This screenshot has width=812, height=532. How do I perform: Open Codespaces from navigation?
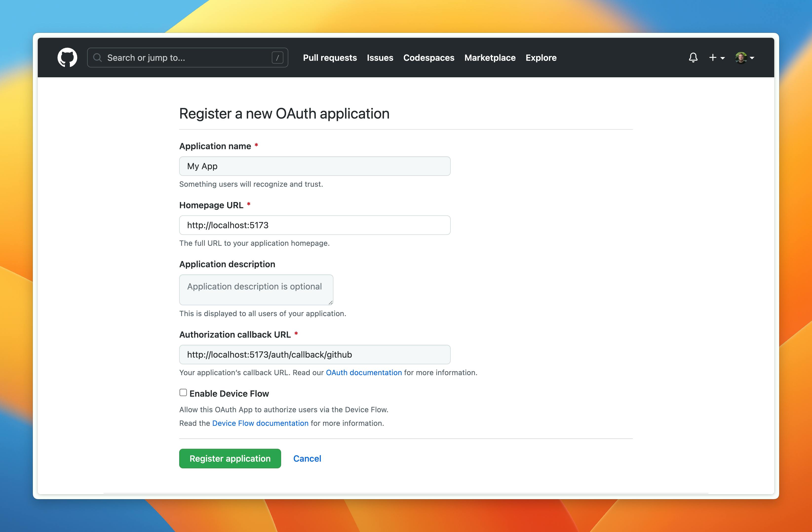428,57
